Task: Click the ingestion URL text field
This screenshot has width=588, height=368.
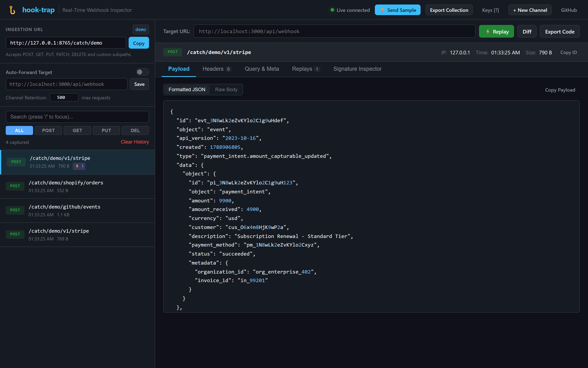Action: [x=66, y=43]
